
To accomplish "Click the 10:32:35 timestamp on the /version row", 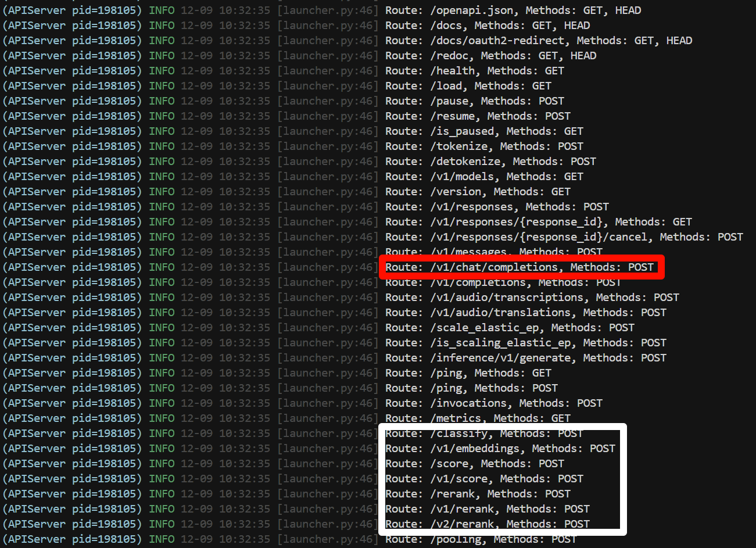I will click(x=244, y=192).
